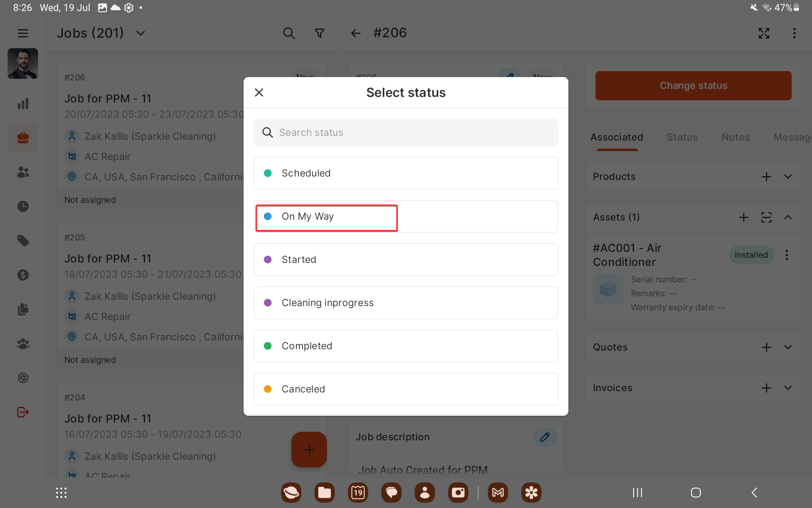
Task: Switch to the Status tab
Action: click(682, 137)
